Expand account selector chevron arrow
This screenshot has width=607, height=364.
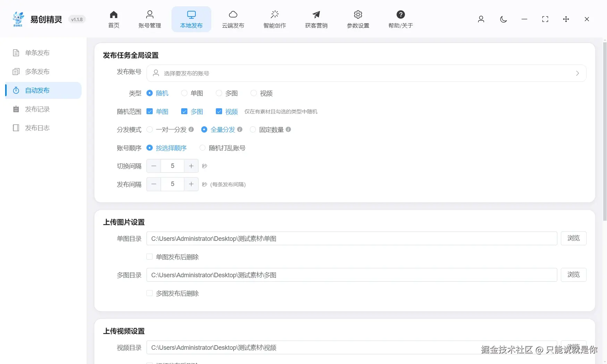(x=577, y=73)
